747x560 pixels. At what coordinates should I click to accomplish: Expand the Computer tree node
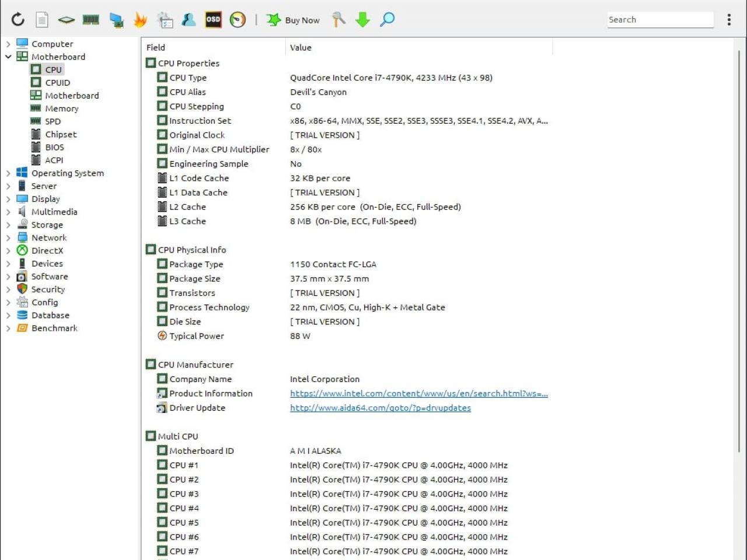point(8,44)
